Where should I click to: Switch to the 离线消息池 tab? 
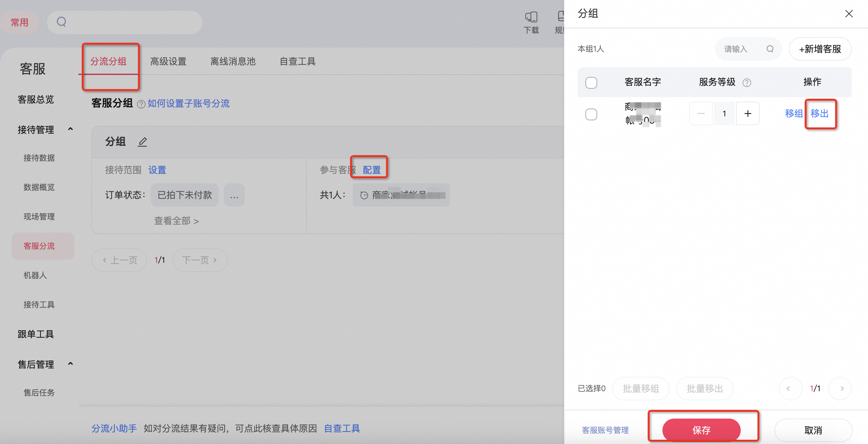tap(233, 61)
